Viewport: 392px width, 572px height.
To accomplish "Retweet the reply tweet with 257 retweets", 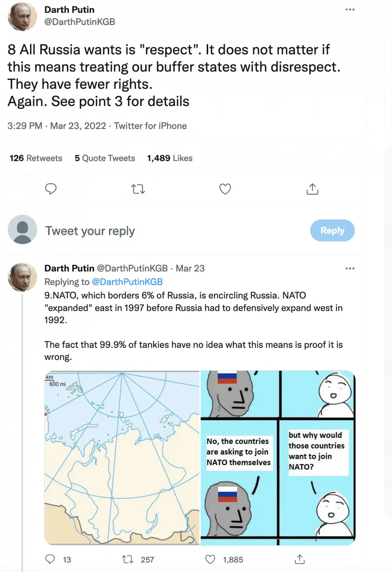I will tap(128, 559).
